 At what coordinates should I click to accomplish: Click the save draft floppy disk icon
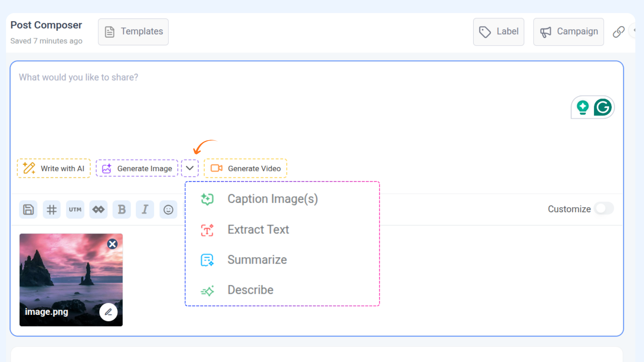28,209
